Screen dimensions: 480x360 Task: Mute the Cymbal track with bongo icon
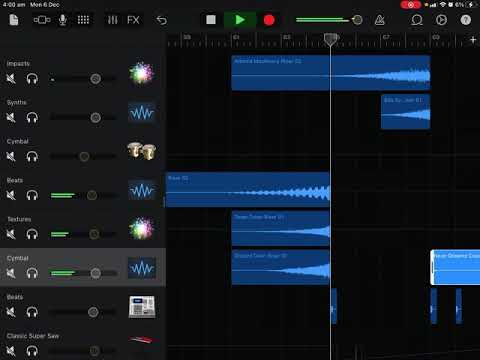click(11, 156)
